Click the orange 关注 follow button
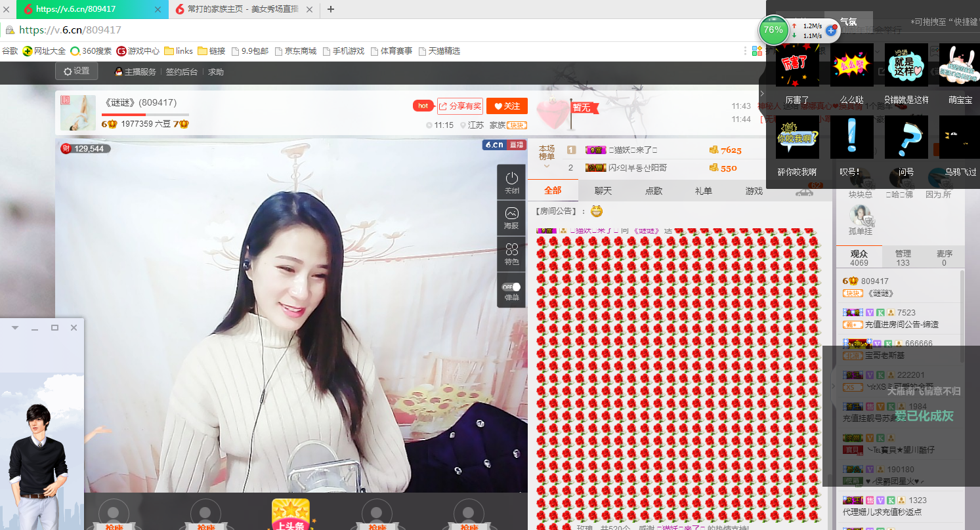Image resolution: width=980 pixels, height=530 pixels. (x=507, y=106)
